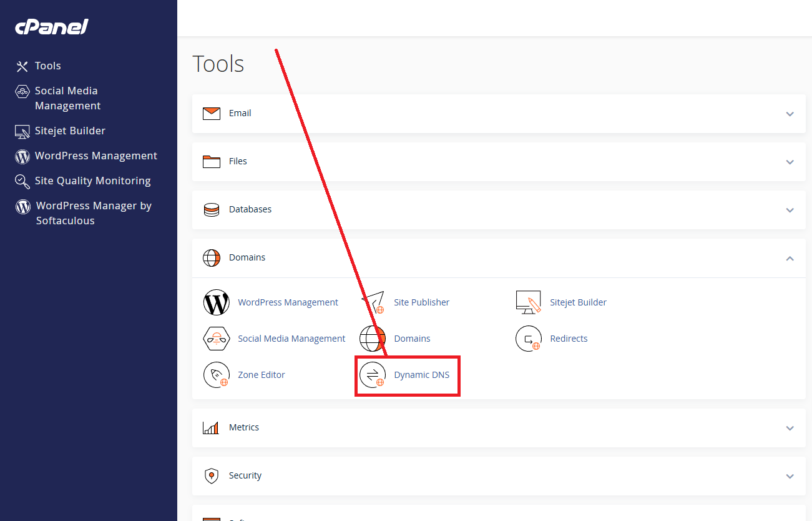
Task: Click the Databases stack icon
Action: pyautogui.click(x=212, y=210)
